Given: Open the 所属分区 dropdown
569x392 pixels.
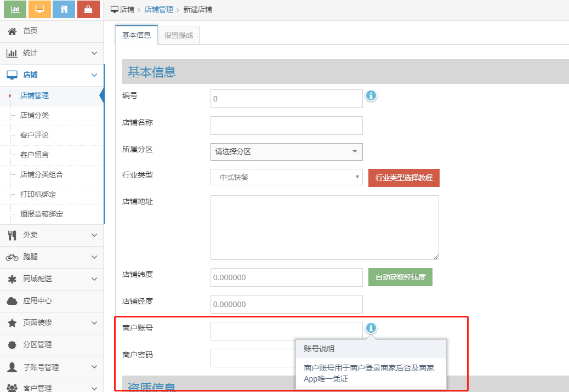Looking at the screenshot, I should (286, 152).
